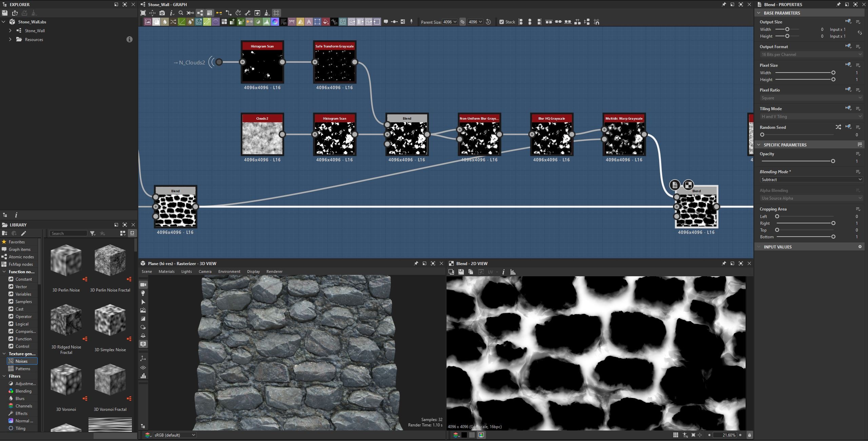
Task: Align selected nodes to the left edge
Action: point(521,22)
